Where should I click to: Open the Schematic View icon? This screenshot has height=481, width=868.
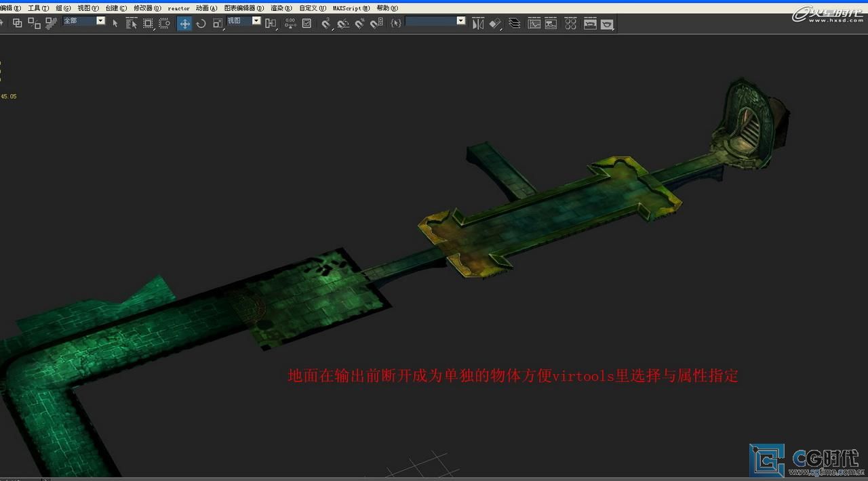551,23
